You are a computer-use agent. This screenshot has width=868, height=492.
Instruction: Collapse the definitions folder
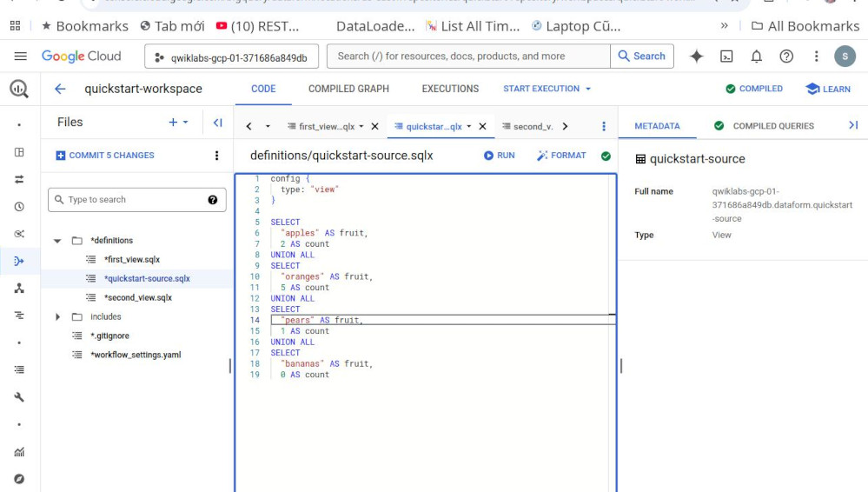tap(57, 241)
